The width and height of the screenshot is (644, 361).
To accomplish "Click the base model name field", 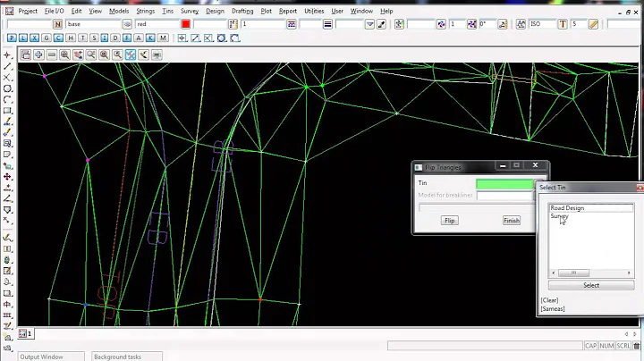I will [x=94, y=24].
